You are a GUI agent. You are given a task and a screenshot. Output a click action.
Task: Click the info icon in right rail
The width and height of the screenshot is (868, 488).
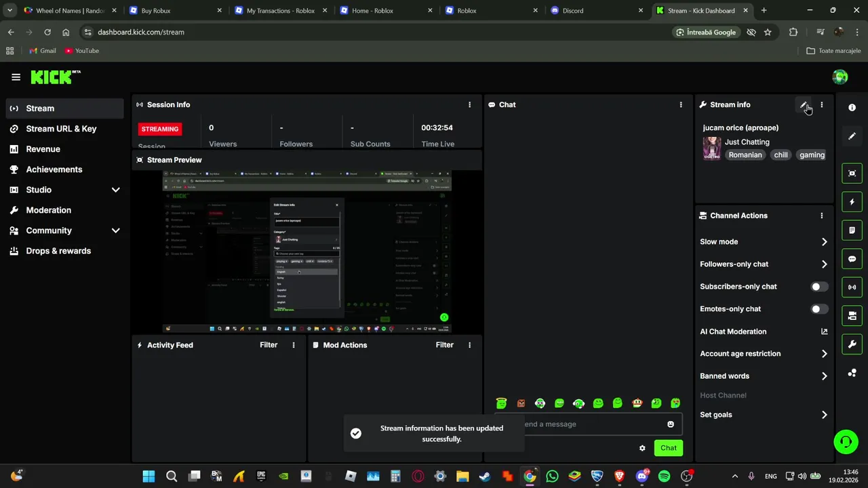coord(852,108)
